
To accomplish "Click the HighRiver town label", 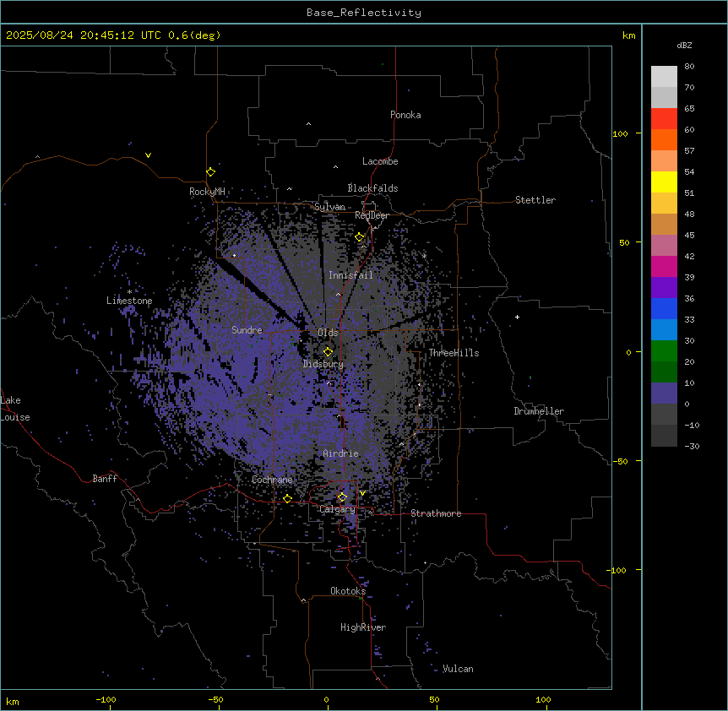I will click(x=363, y=627).
